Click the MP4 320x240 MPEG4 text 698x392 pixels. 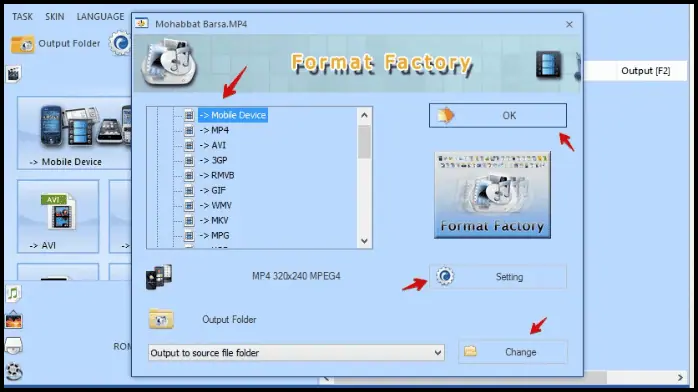[x=296, y=276]
